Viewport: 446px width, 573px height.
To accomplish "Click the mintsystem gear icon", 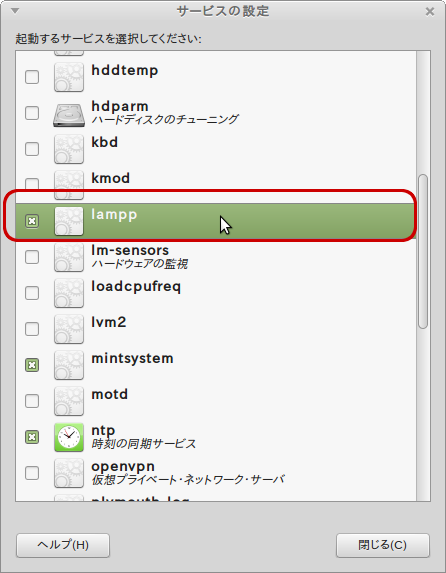I will [69, 365].
